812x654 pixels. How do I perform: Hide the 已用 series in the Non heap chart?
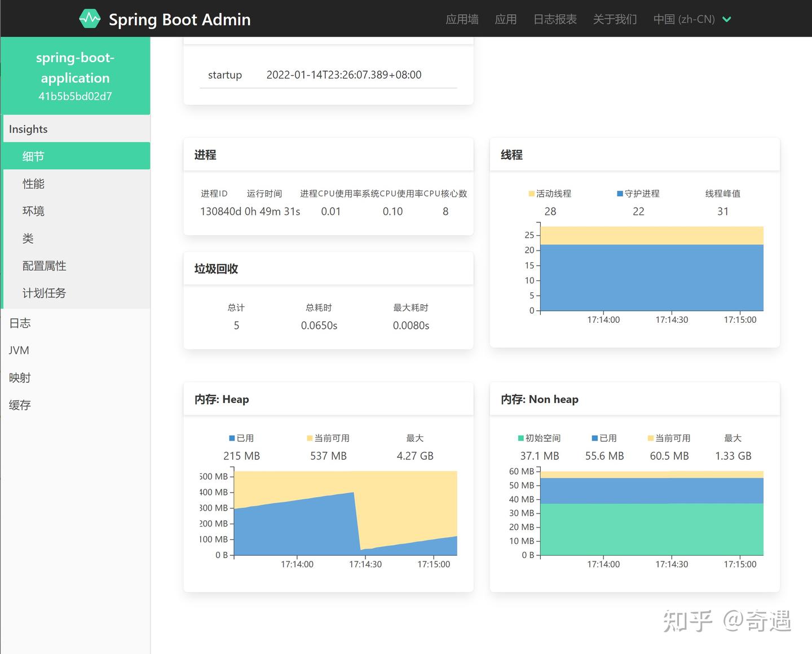pos(603,438)
